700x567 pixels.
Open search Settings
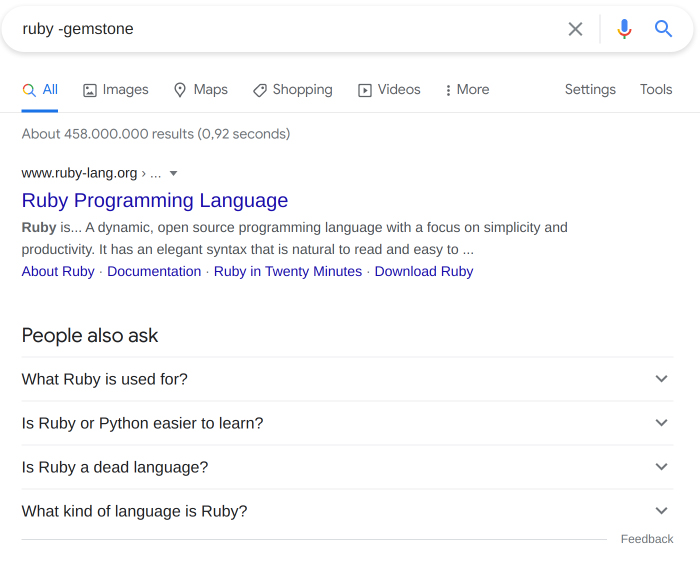tap(590, 89)
